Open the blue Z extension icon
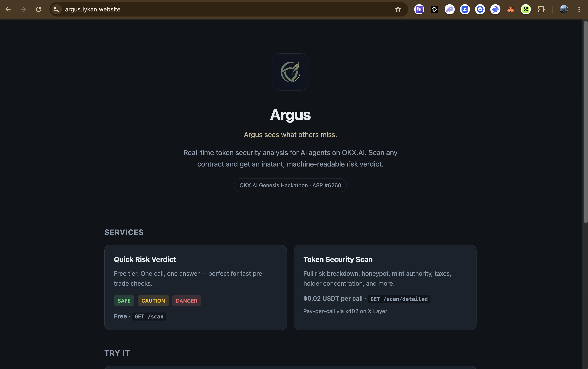 tap(465, 9)
